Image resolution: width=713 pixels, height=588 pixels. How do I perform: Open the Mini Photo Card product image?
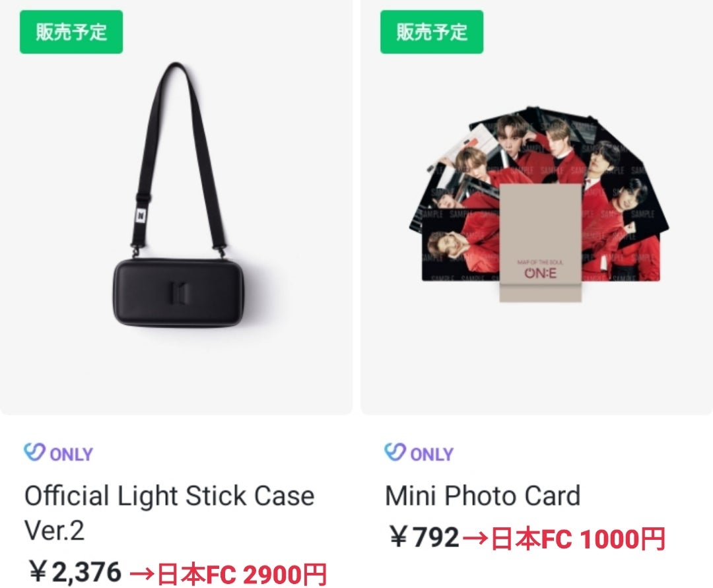pyautogui.click(x=537, y=207)
